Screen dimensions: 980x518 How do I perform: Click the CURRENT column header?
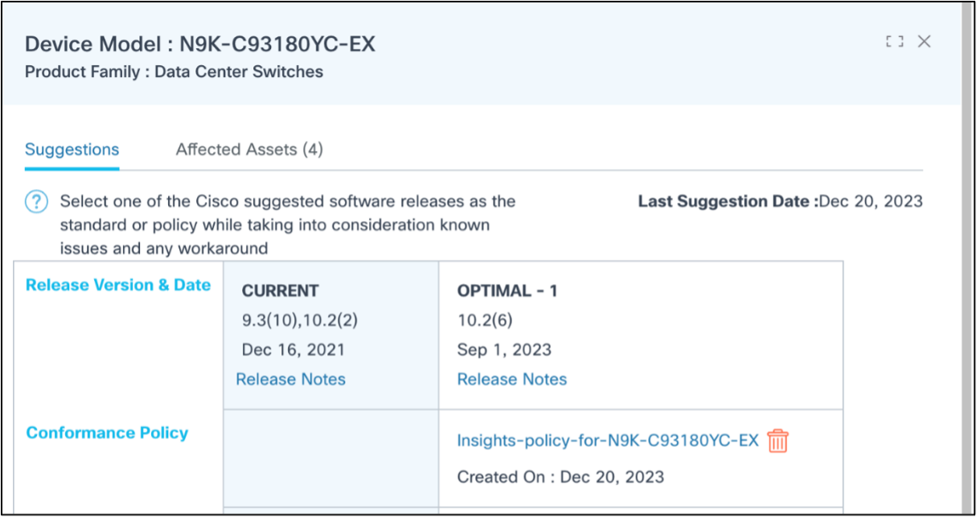point(280,291)
